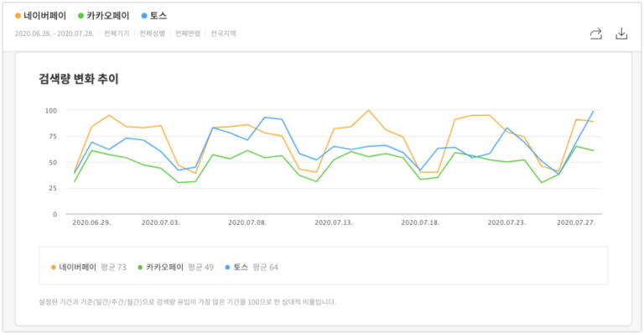Click the 2020.07.13. date label on axis

point(334,222)
